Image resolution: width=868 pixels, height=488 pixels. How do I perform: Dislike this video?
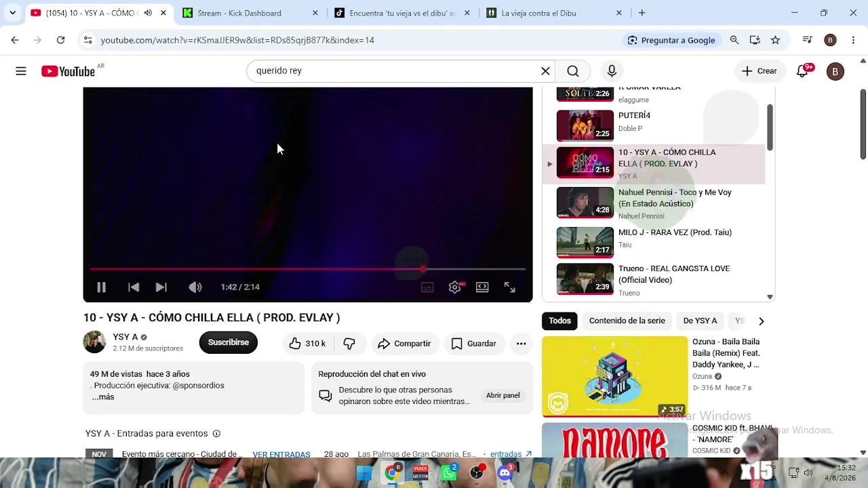[x=349, y=344]
